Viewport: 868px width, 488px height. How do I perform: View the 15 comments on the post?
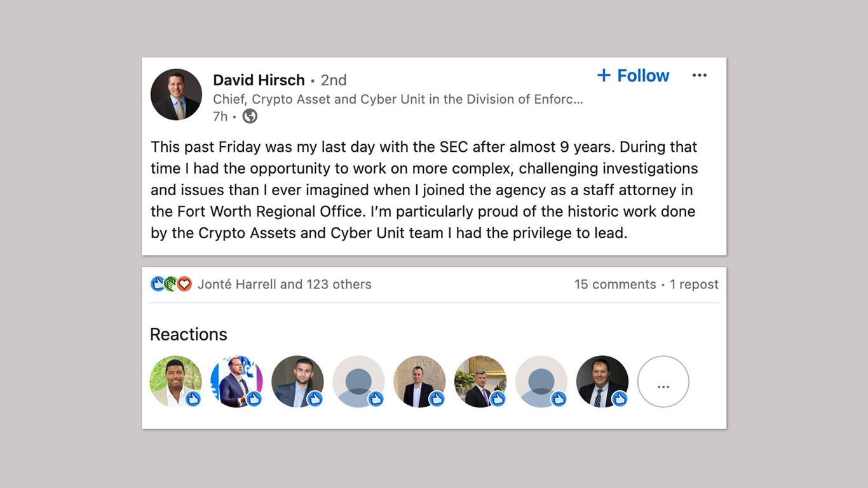tap(614, 284)
